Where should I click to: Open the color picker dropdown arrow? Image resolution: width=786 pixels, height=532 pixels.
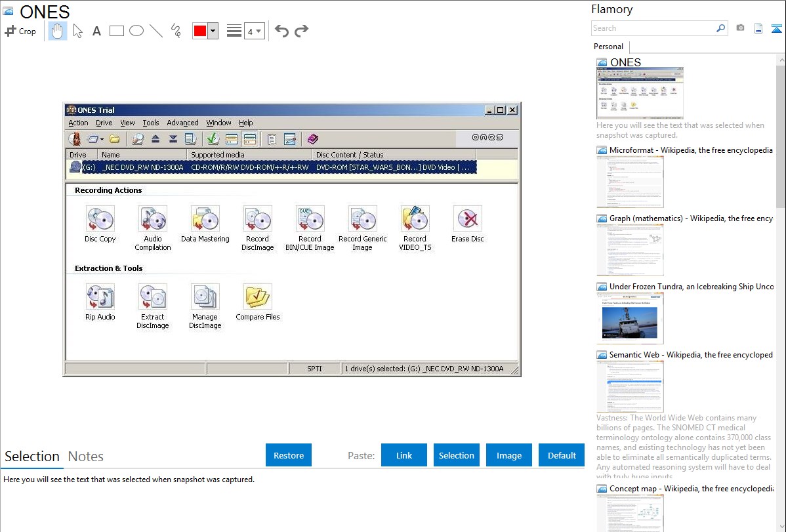tap(213, 31)
